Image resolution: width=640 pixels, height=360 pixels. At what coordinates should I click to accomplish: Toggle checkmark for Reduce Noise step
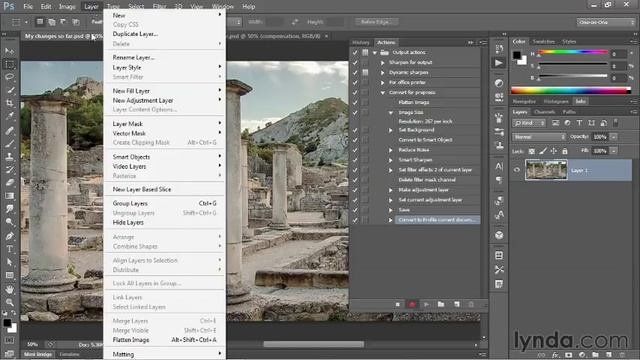pos(355,150)
